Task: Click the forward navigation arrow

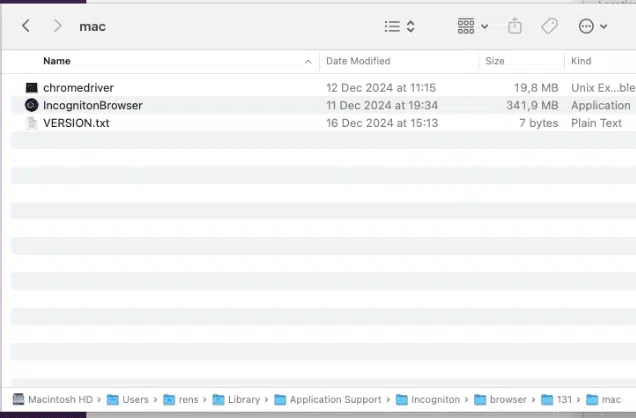Action: 57,26
